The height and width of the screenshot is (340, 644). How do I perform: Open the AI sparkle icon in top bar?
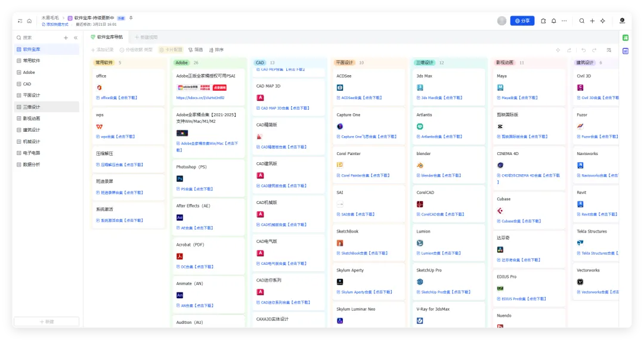pyautogui.click(x=602, y=21)
